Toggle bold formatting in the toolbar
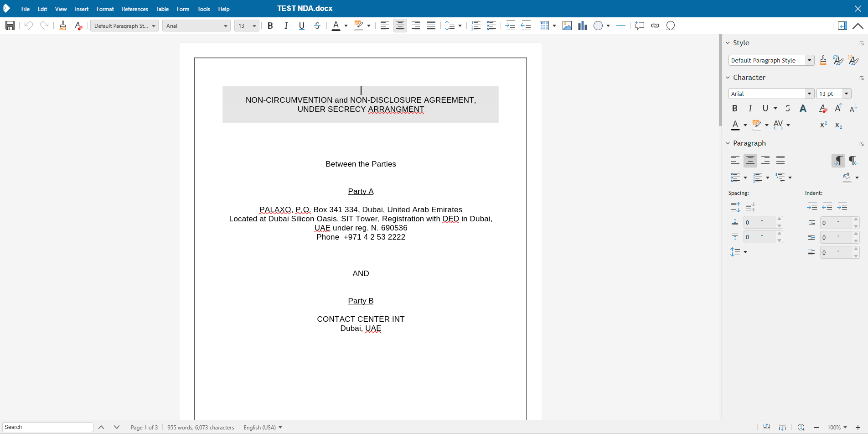 (270, 26)
